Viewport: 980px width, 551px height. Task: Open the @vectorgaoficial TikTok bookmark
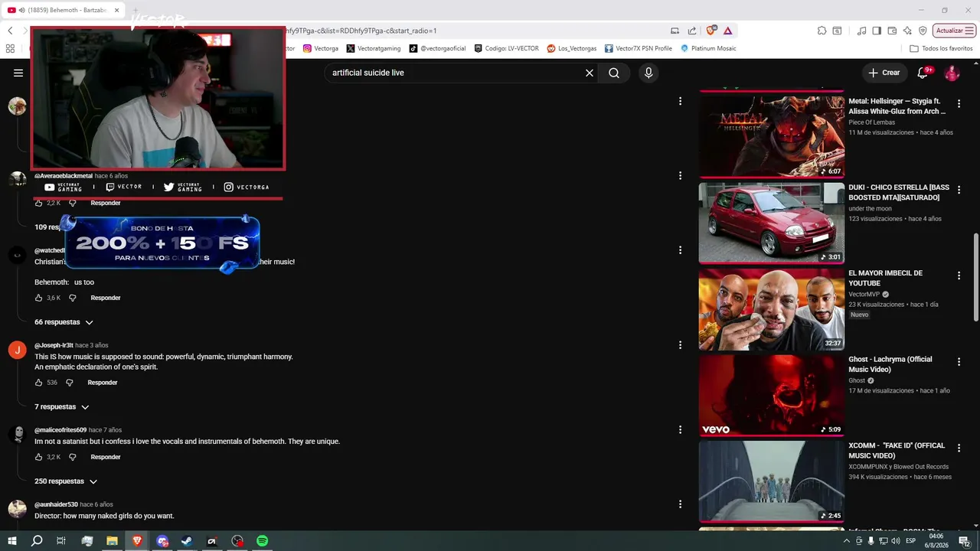click(x=437, y=48)
